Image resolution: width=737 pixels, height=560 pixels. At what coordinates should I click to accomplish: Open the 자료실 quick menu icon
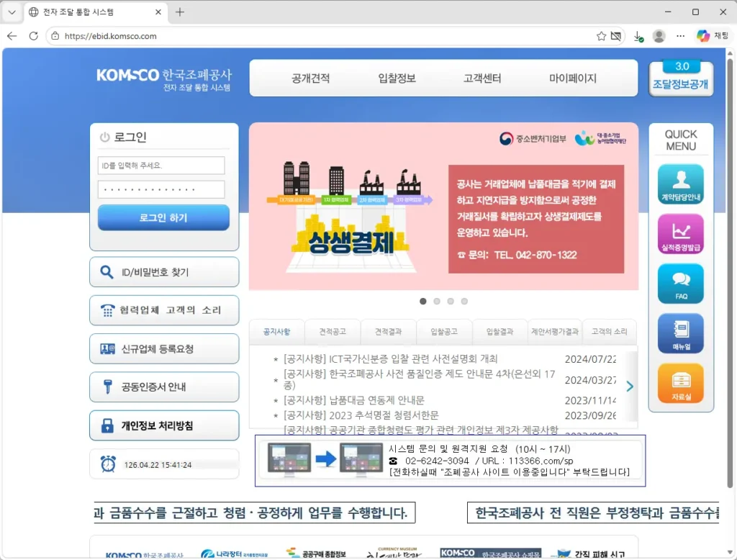(x=681, y=383)
